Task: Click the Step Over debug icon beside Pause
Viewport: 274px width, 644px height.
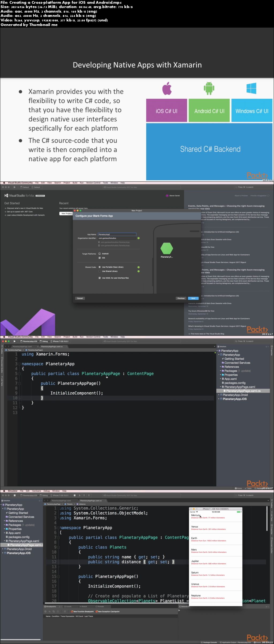Action: (x=79, y=495)
